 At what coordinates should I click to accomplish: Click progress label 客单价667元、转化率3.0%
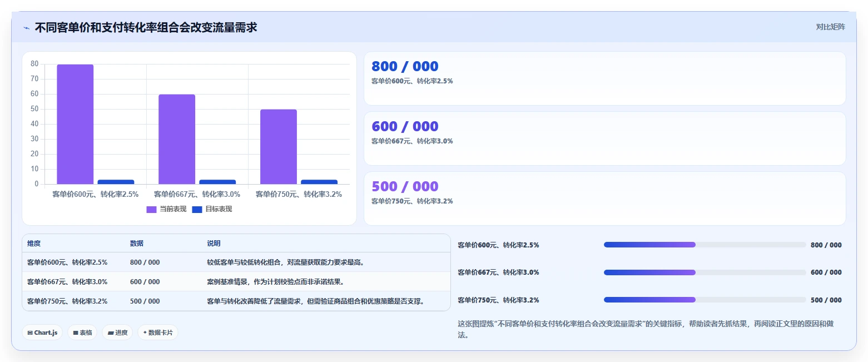tap(498, 272)
